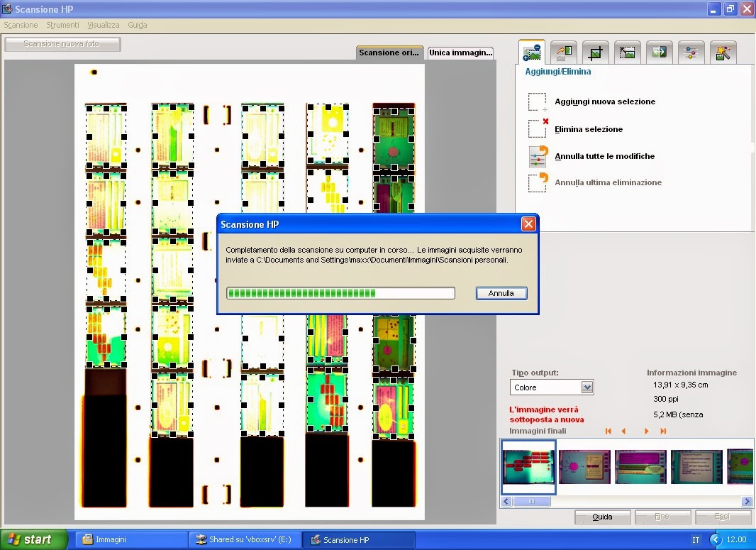
Task: Open the Scansione menu
Action: click(21, 25)
